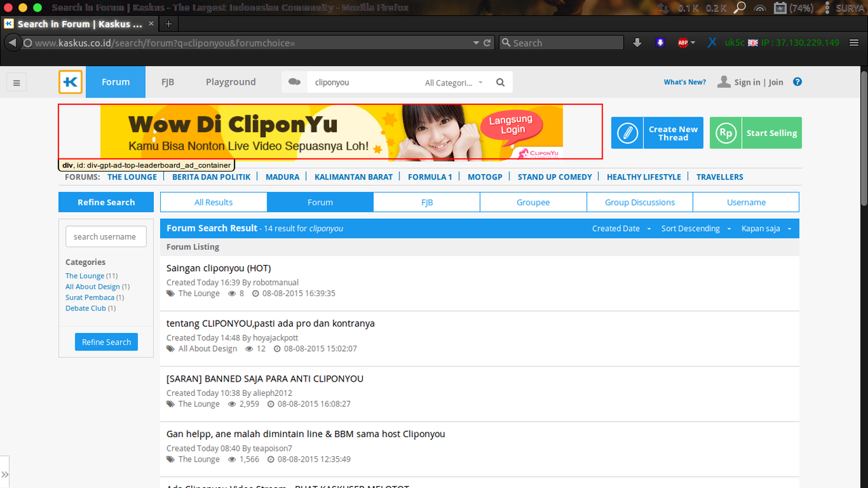Click the system tray magnifier icon
Screen dimensions: 868x488
(740, 7)
